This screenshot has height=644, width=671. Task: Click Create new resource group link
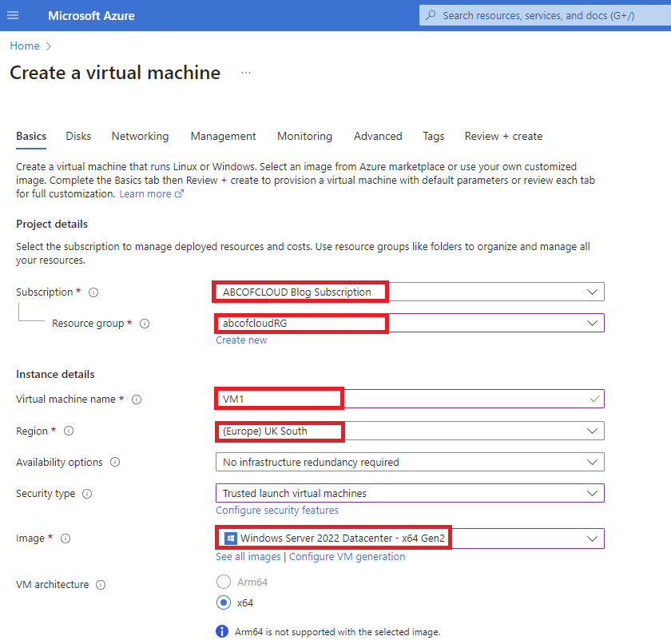point(241,340)
